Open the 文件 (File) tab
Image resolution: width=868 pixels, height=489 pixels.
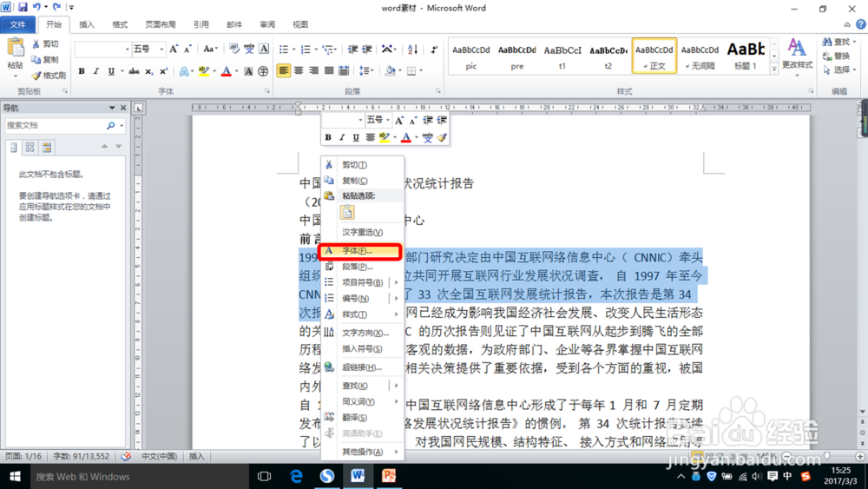tap(17, 24)
